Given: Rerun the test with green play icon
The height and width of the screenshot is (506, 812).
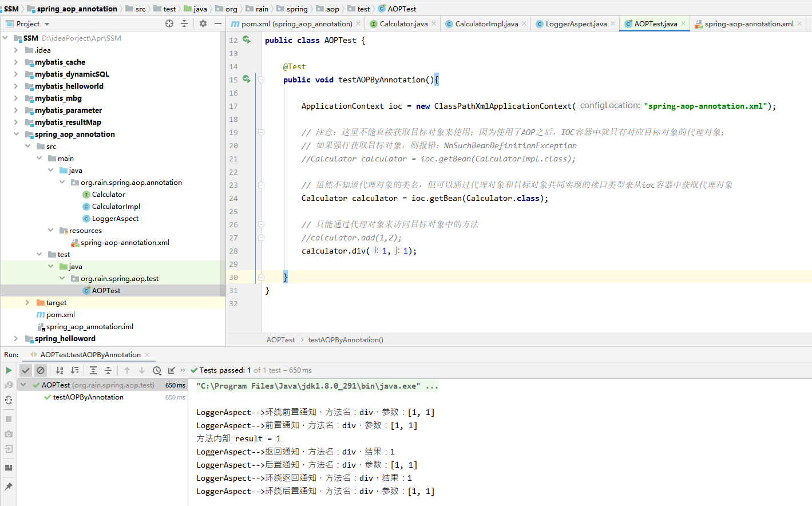Looking at the screenshot, I should point(9,370).
